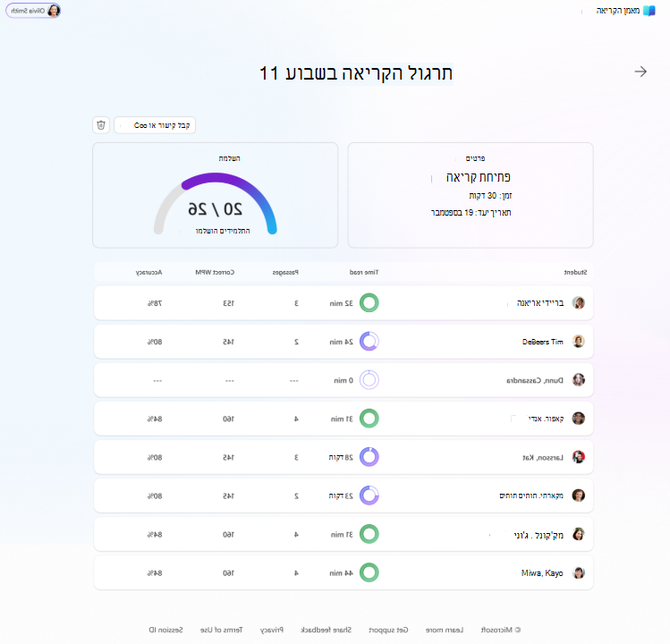670x644 pixels.
Task: Click the 30 minutes duration detail
Action: point(490,196)
